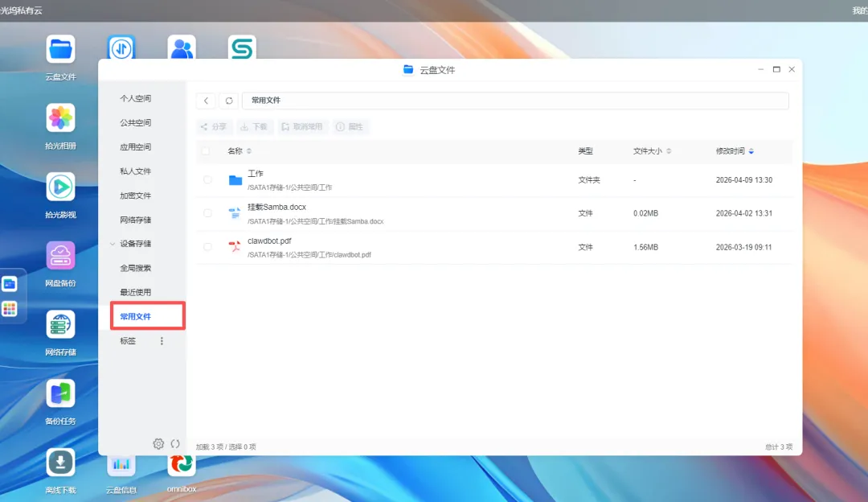Viewport: 868px width, 502px height.
Task: Open the 标签 three-dot more menu
Action: click(x=162, y=341)
